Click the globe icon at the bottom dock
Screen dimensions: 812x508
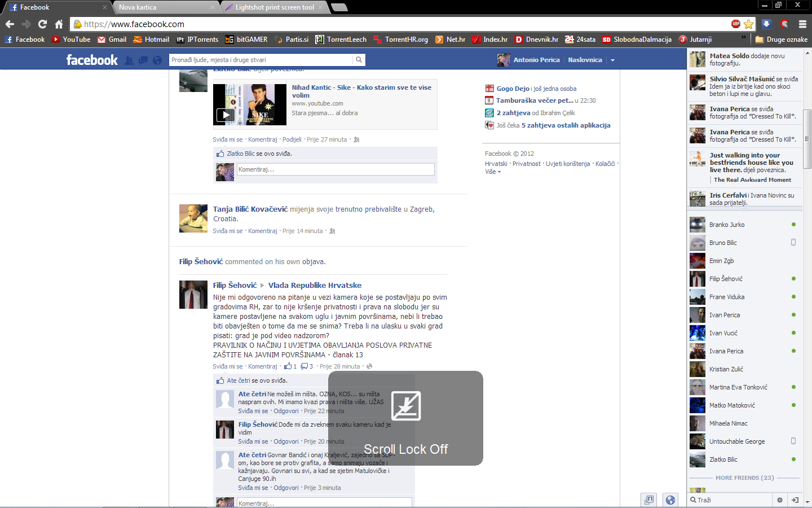(670, 500)
